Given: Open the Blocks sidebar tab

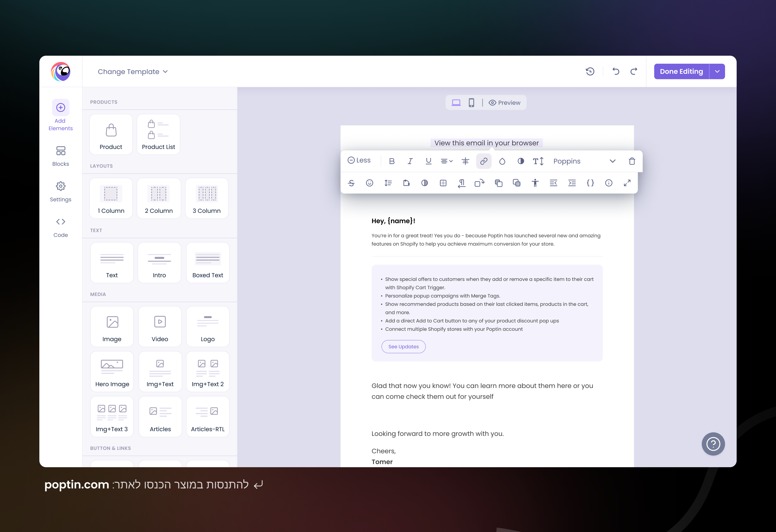Looking at the screenshot, I should click(x=60, y=156).
